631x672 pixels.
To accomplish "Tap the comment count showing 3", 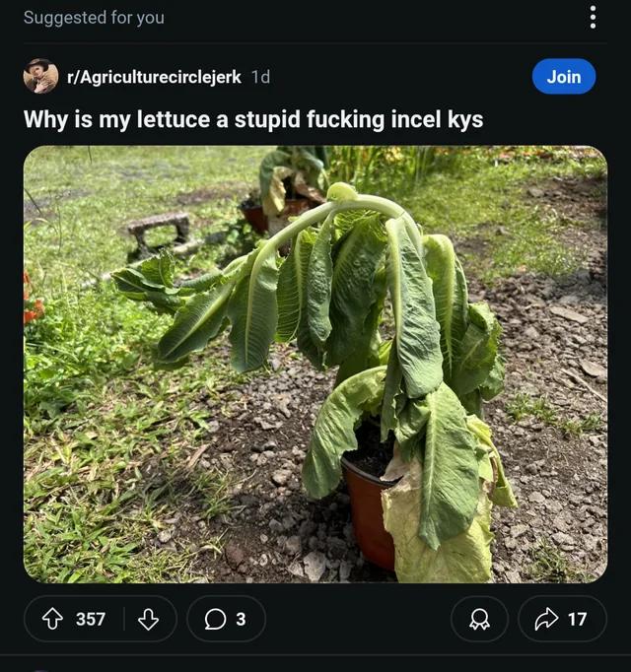I will tap(241, 619).
